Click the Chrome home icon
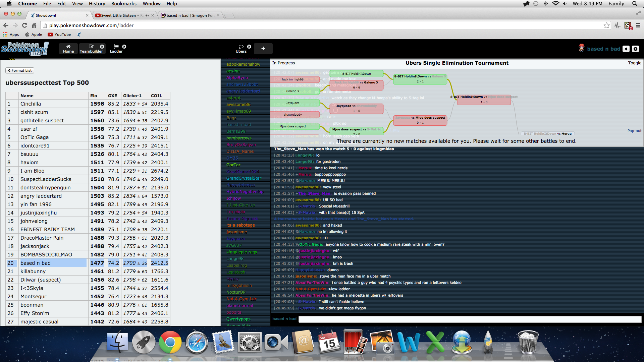 (x=34, y=25)
